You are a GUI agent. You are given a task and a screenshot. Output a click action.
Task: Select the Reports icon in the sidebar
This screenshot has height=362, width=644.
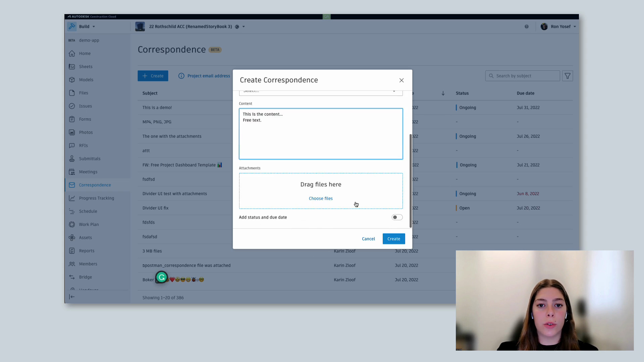(x=72, y=250)
